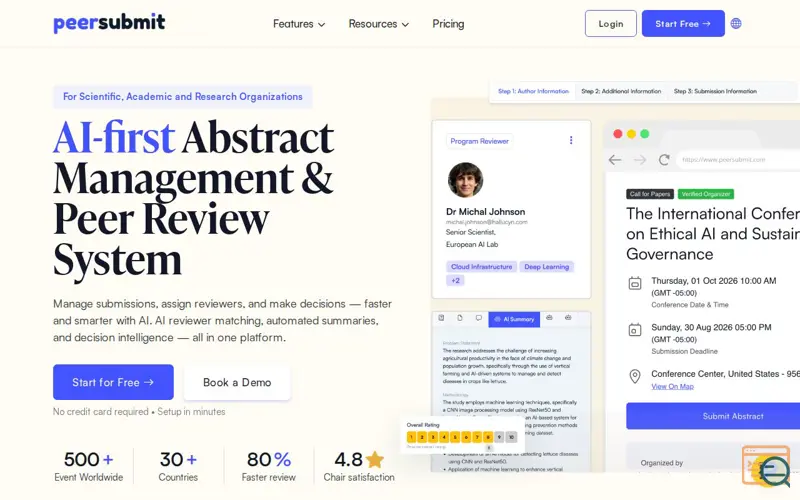The width and height of the screenshot is (800, 500).
Task: Click the Start for Free hero button
Action: [x=113, y=382]
